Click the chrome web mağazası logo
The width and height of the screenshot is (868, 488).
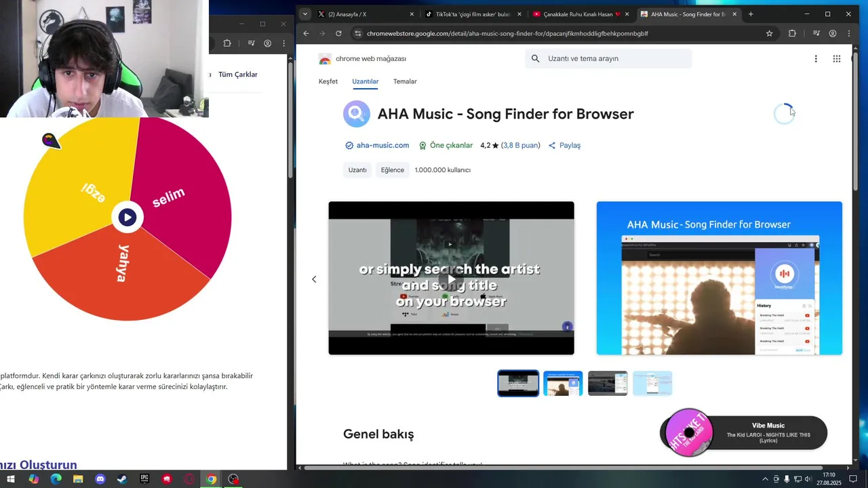362,59
